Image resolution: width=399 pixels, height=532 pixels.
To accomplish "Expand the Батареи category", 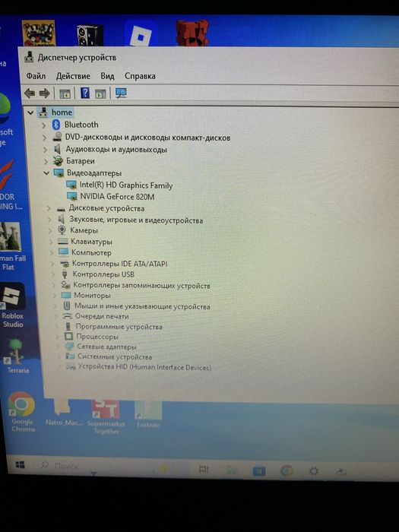I will (46, 161).
